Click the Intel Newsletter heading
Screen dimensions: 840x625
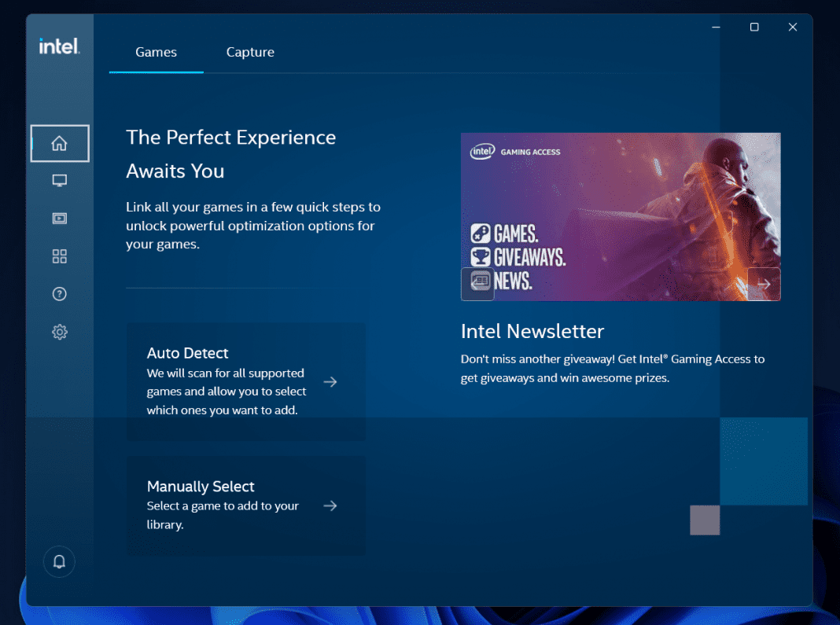click(x=532, y=331)
